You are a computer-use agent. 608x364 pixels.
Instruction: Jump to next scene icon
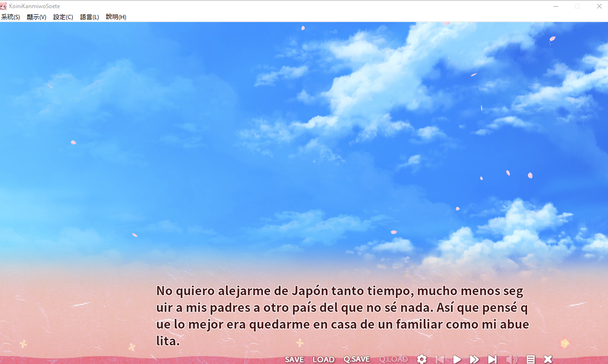(x=492, y=359)
